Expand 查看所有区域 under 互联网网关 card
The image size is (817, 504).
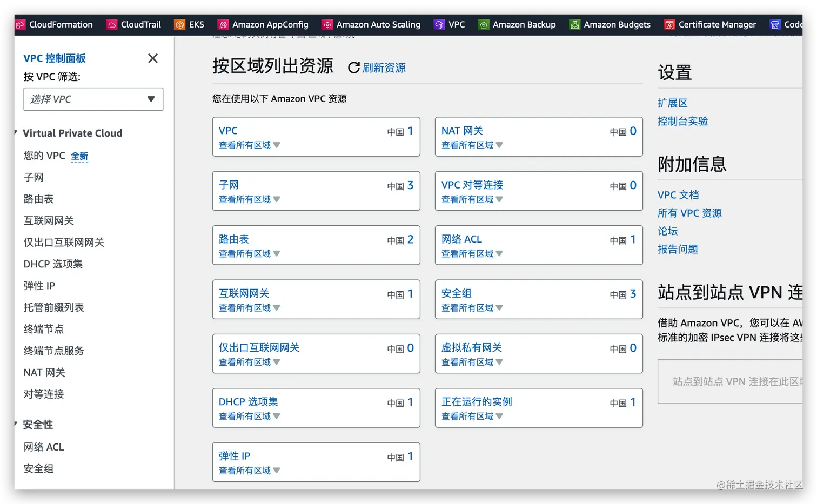[x=249, y=308]
